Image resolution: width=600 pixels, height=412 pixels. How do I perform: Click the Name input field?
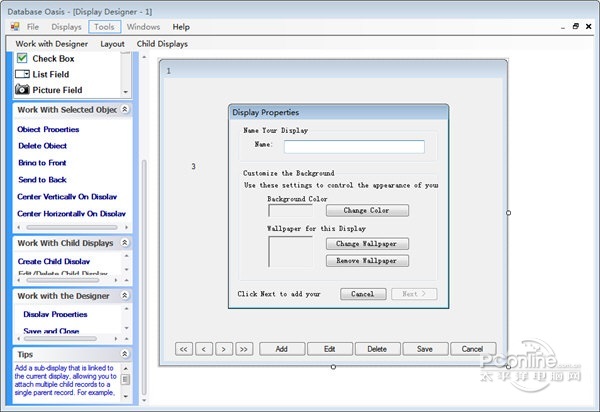coord(354,147)
